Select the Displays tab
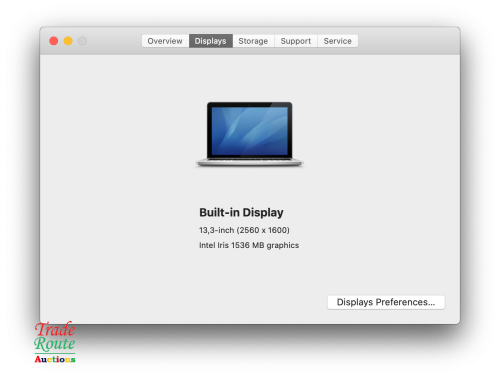Image resolution: width=500 pixels, height=377 pixels. coord(211,41)
